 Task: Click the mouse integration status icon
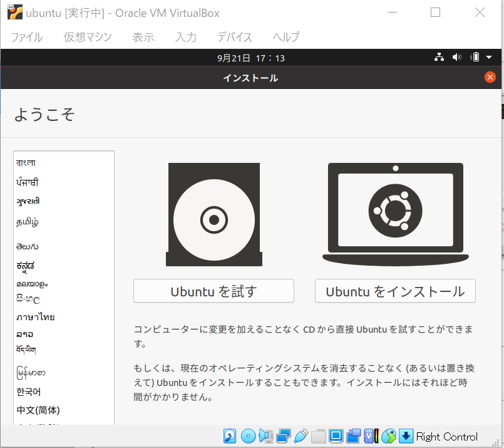(389, 437)
